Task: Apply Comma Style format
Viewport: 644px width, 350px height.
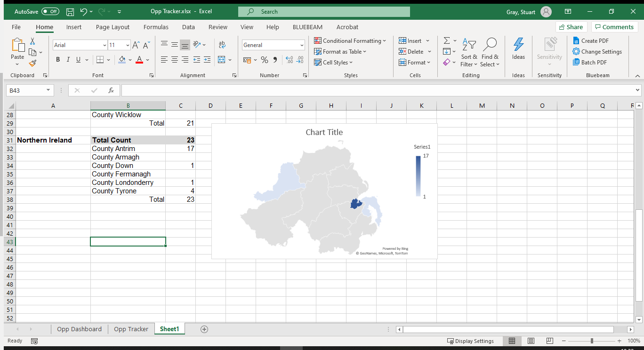Action: tap(275, 60)
